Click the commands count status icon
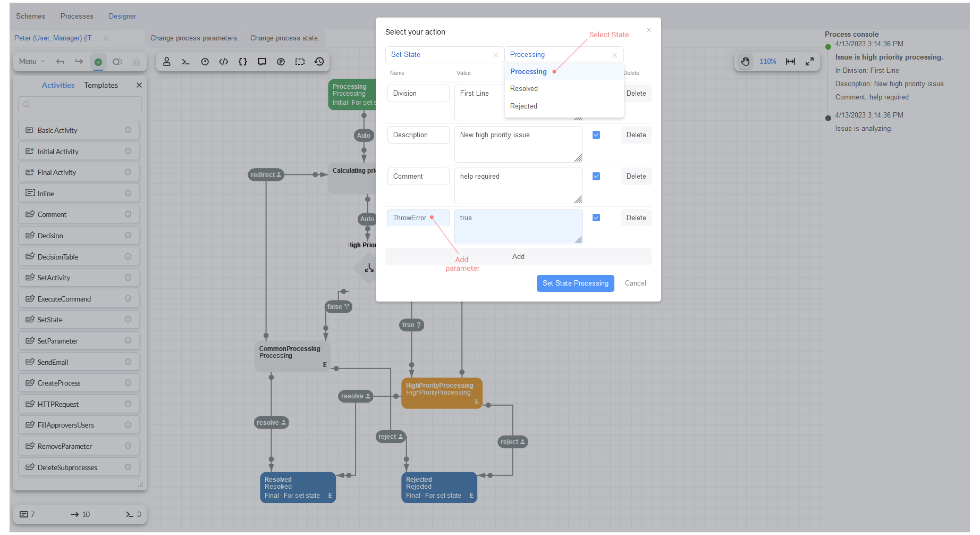The width and height of the screenshot is (980, 535). [x=129, y=515]
